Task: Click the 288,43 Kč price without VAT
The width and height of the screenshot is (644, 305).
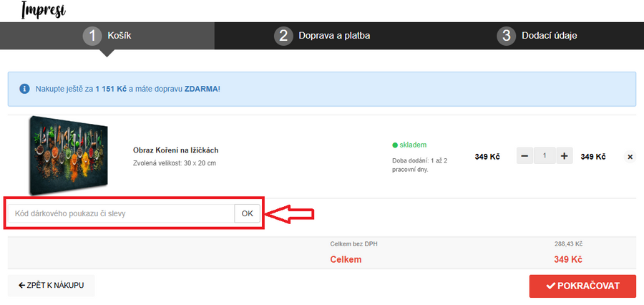Action: 568,244
